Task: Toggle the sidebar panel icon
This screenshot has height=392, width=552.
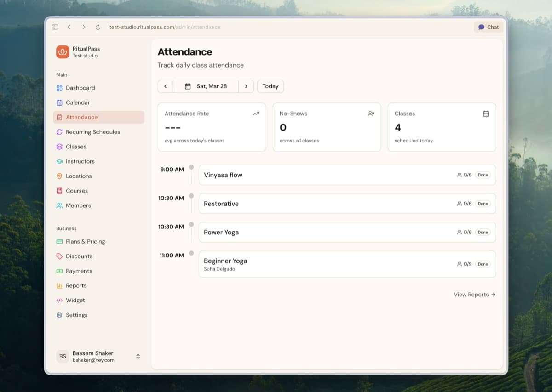Action: 55,27
